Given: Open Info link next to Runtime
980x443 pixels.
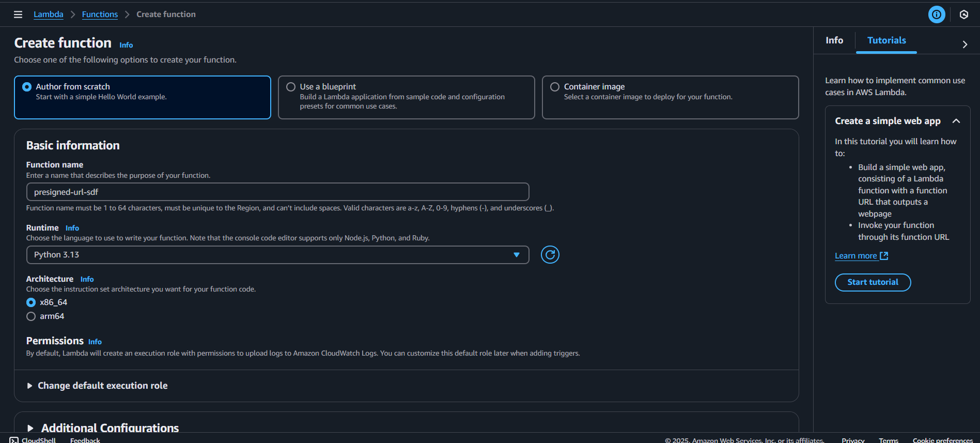Looking at the screenshot, I should click(72, 228).
